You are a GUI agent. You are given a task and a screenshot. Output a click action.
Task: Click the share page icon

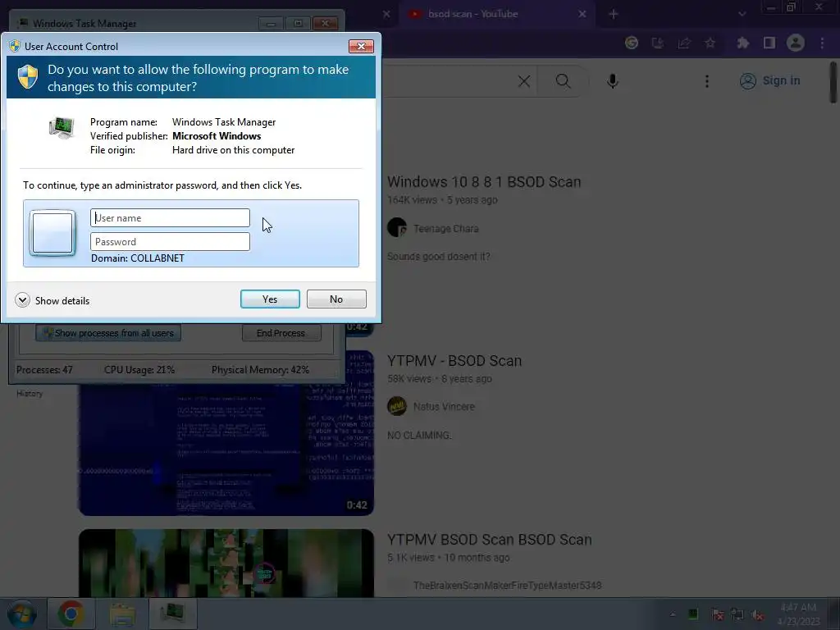point(684,43)
